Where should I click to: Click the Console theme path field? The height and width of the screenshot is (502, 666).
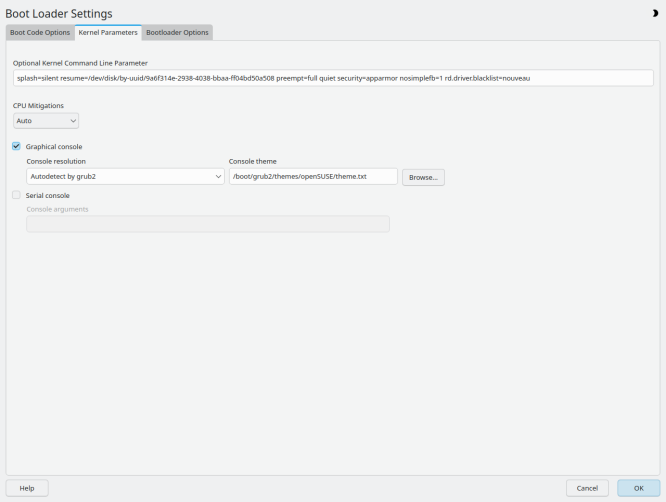pyautogui.click(x=313, y=176)
